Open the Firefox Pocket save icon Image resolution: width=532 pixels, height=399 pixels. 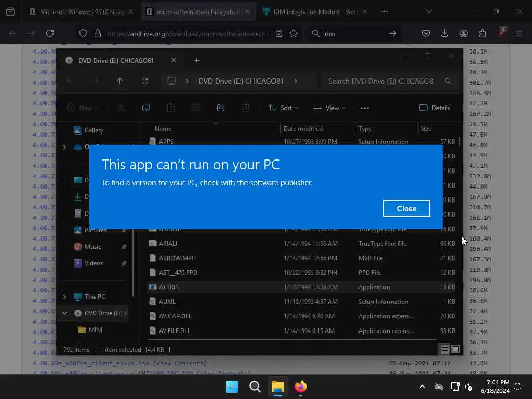[x=426, y=33]
